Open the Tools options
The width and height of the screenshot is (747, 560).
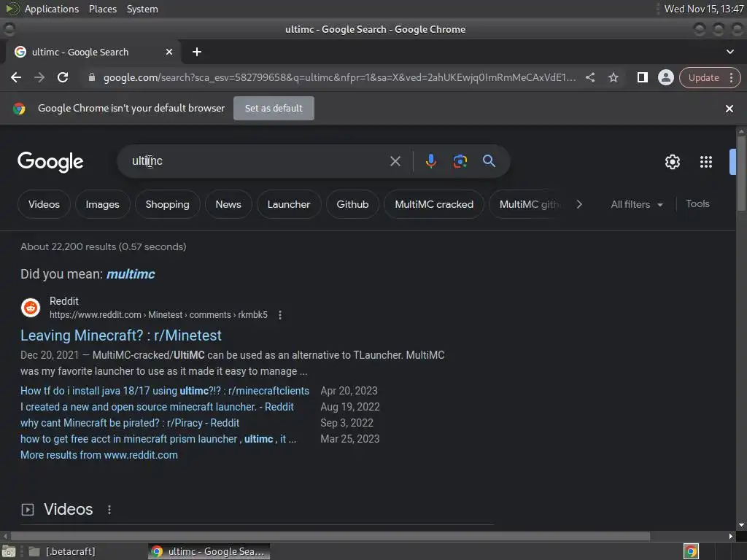pos(697,204)
